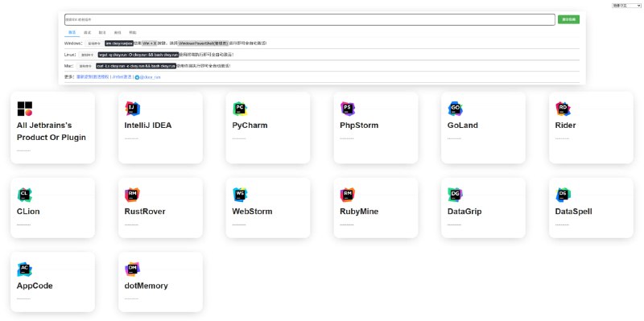Click the "DataGrip" card title
The image size is (644, 321).
(464, 212)
